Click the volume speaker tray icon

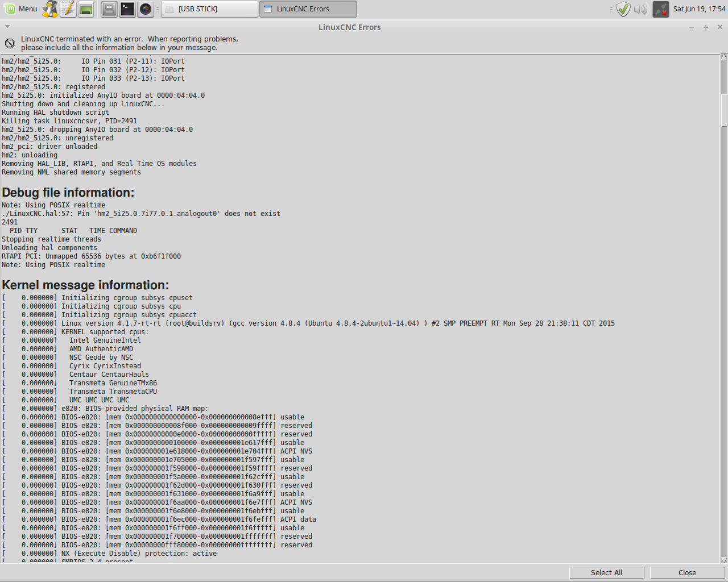640,9
